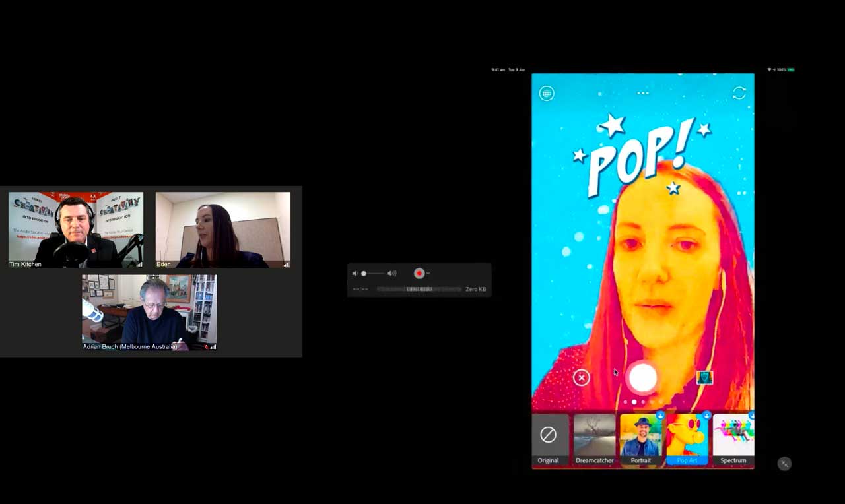Flip camera with the rotate arrows icon
Viewport: 845px width, 504px height.
click(739, 93)
